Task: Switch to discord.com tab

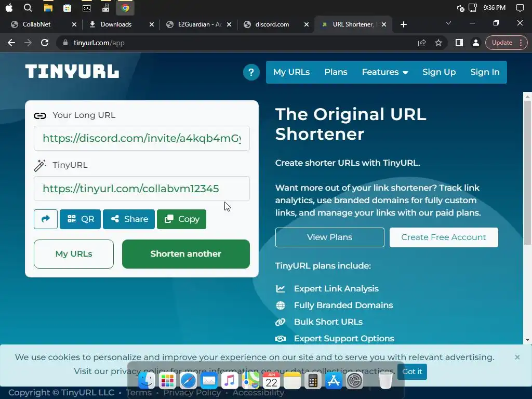Action: point(272,24)
